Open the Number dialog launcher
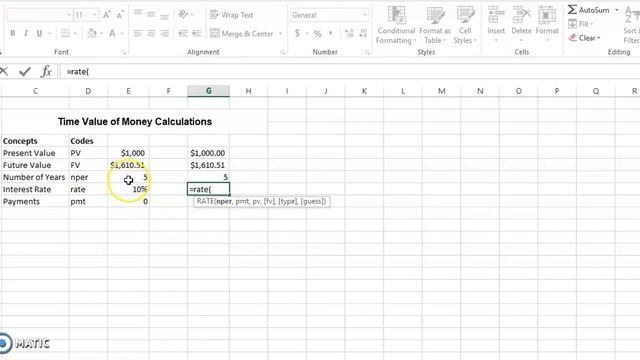The height and width of the screenshot is (360, 640). pos(367,52)
